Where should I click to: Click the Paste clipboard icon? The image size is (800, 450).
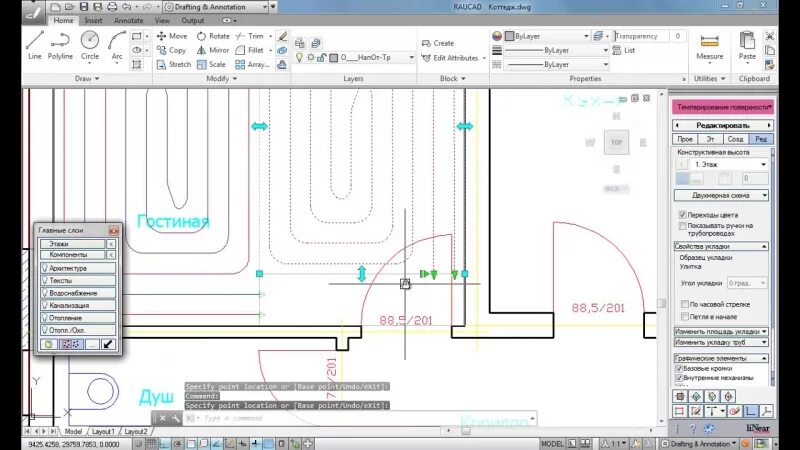click(747, 45)
